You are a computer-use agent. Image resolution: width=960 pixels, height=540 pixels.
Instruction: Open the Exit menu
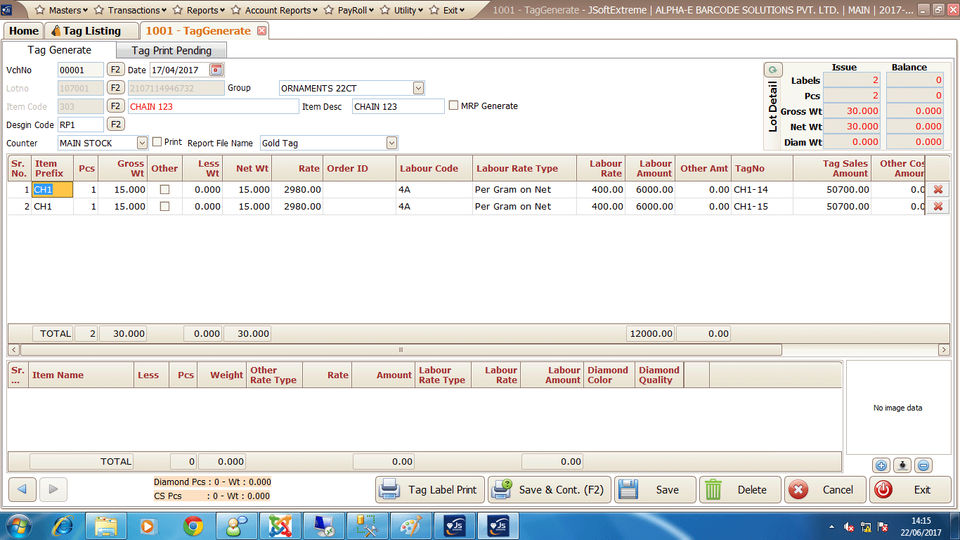point(447,10)
